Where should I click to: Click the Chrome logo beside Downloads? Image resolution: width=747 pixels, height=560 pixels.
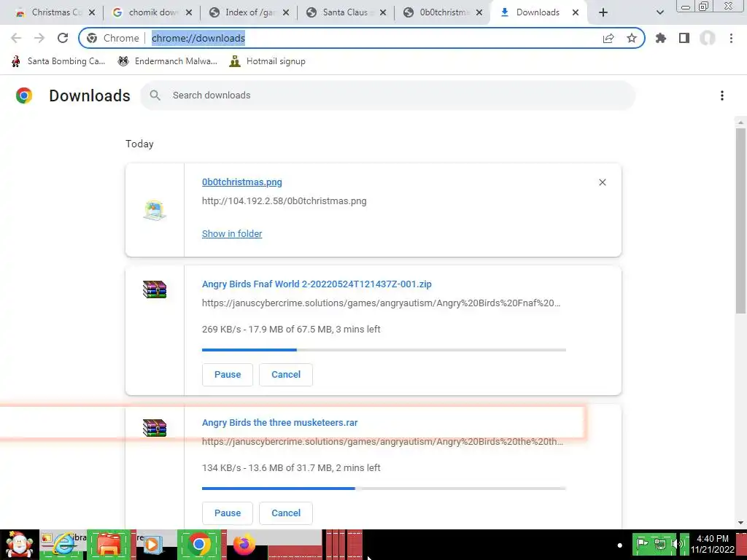pos(24,96)
